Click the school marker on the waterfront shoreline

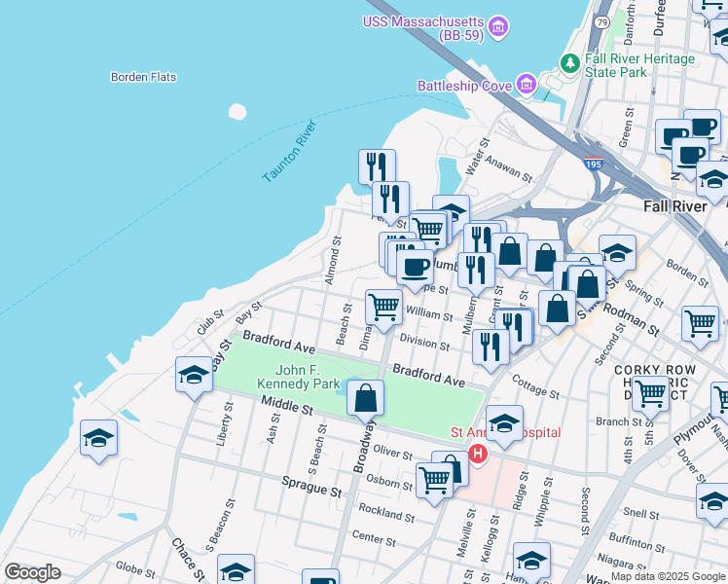pos(99,442)
